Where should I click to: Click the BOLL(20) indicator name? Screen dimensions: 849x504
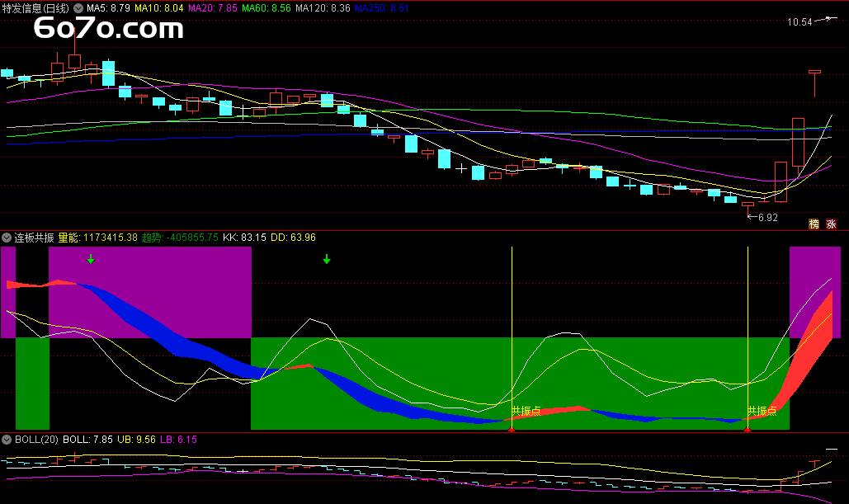[x=36, y=440]
